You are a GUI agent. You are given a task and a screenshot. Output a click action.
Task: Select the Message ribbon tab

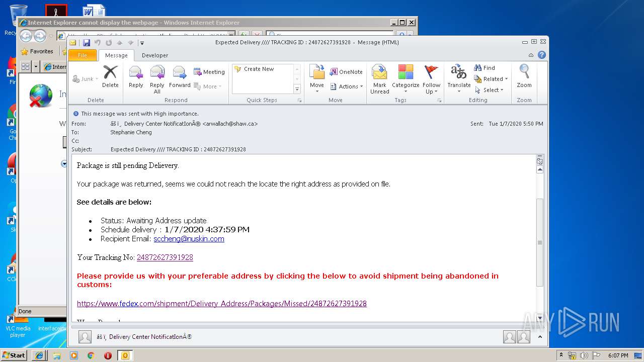coord(116,55)
